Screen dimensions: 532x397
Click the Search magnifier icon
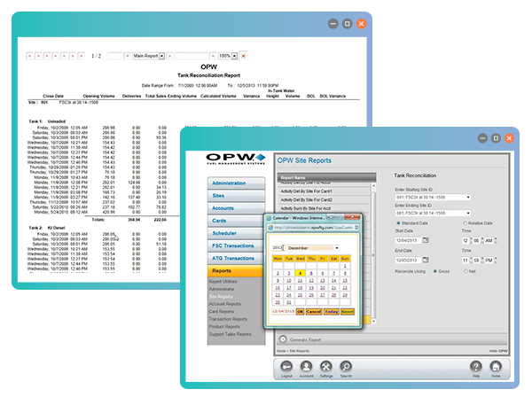346,367
